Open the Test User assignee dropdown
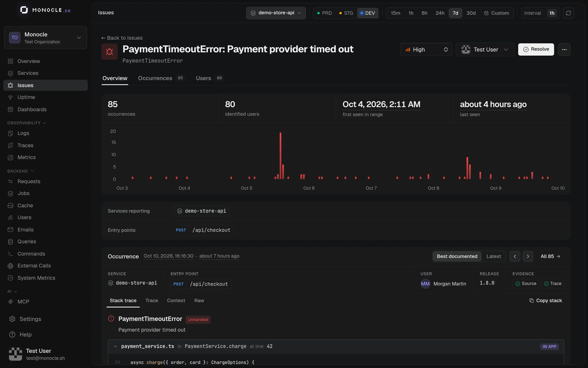This screenshot has width=588, height=368. (485, 49)
